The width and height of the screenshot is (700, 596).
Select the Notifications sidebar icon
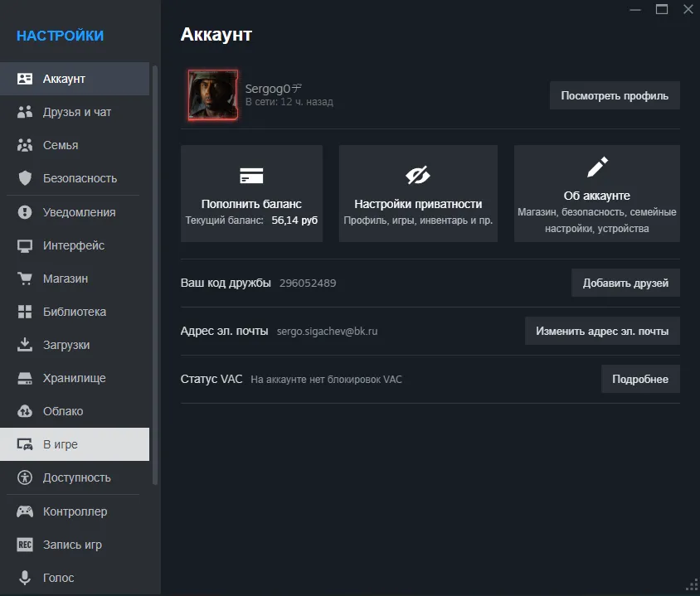click(x=23, y=211)
